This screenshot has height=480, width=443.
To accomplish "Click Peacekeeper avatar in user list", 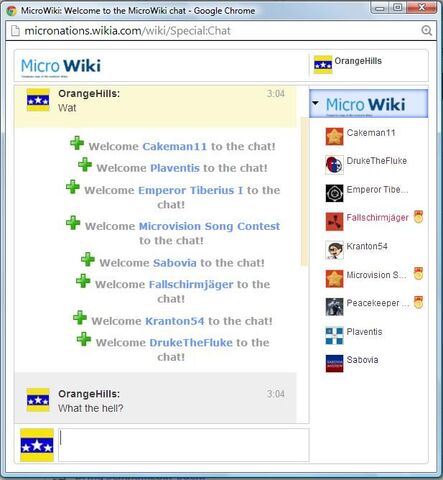I will 334,307.
